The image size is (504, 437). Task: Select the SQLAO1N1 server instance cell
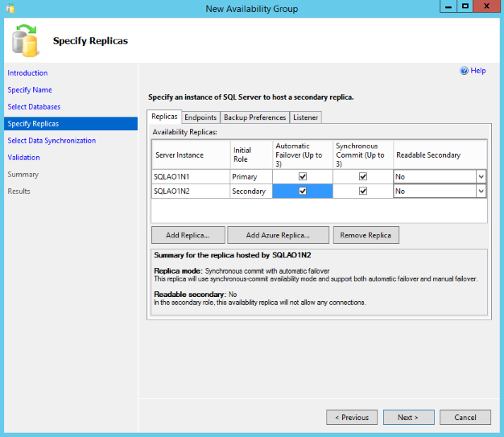(x=191, y=177)
